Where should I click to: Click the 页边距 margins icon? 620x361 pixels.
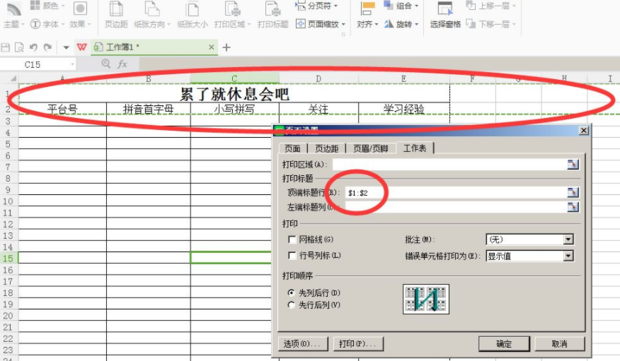(x=116, y=9)
